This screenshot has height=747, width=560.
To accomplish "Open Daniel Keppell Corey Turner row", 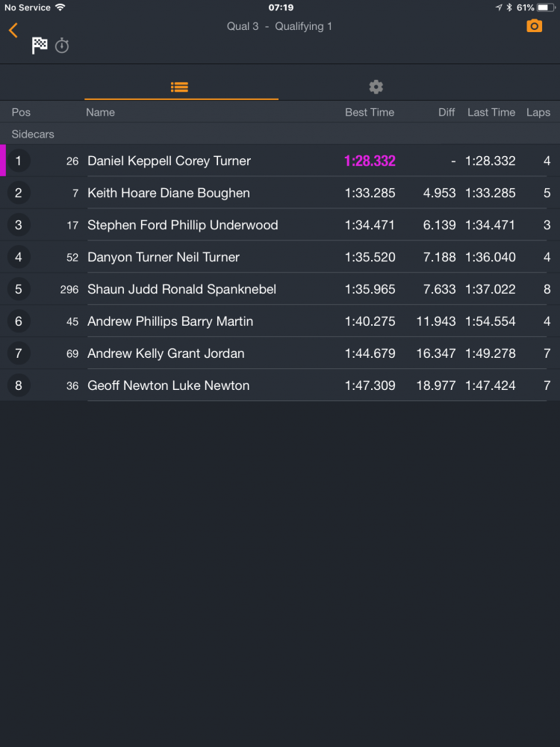I will pyautogui.click(x=169, y=161).
